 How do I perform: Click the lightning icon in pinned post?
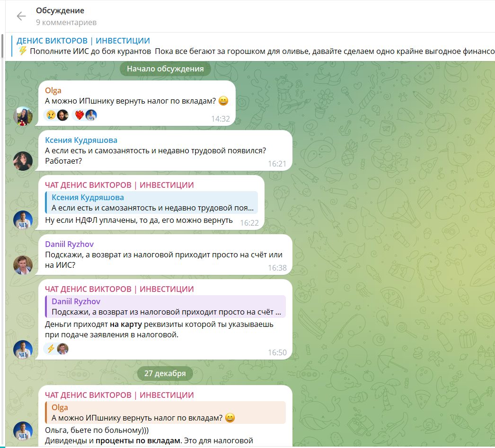click(x=22, y=51)
